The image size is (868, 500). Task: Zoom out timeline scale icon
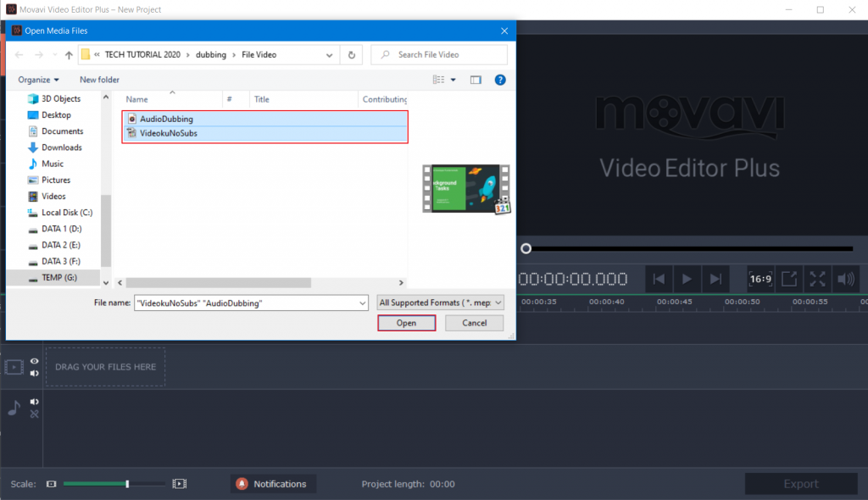click(52, 484)
